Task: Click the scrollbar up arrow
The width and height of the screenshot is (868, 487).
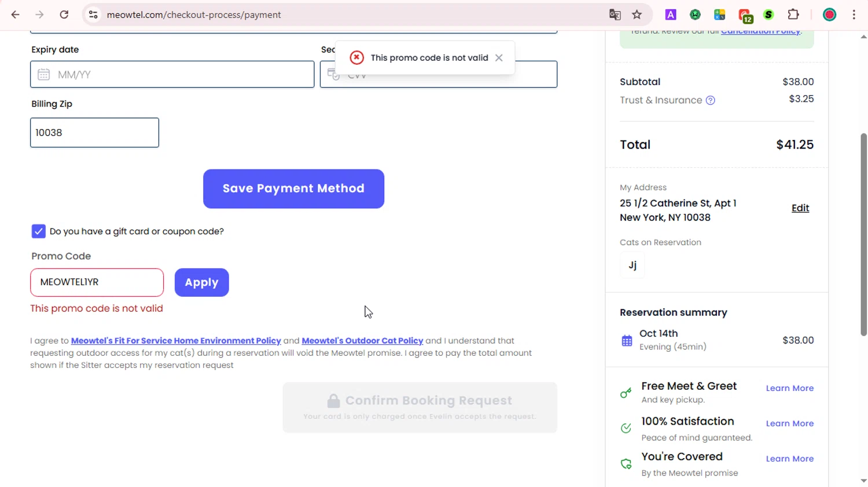Action: coord(863,36)
